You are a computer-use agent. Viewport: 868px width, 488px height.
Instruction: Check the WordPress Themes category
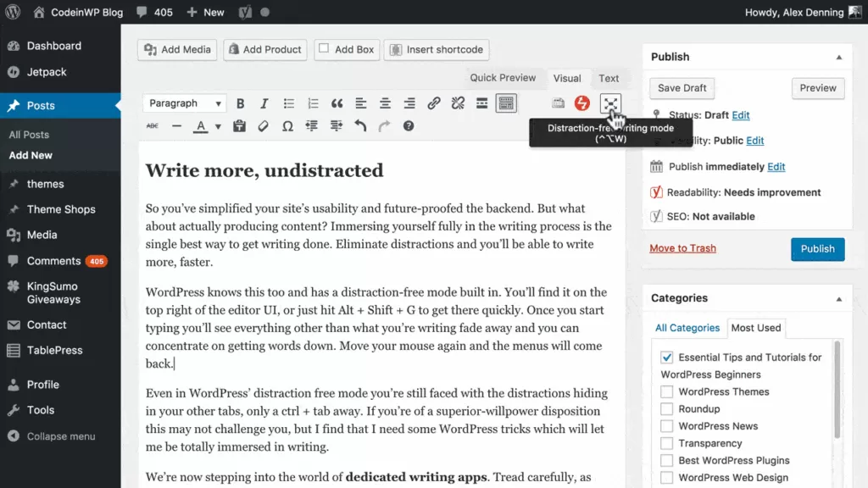click(x=667, y=391)
